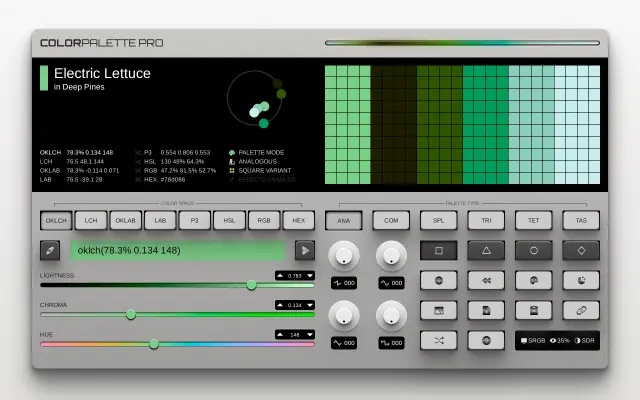Click the play arrow beside color input
The image size is (640, 400).
(305, 250)
